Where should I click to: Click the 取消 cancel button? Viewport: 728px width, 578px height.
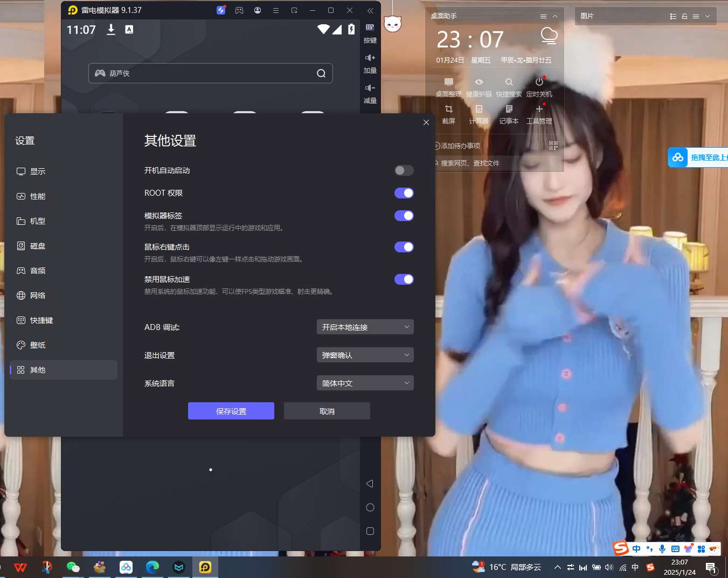(x=327, y=411)
